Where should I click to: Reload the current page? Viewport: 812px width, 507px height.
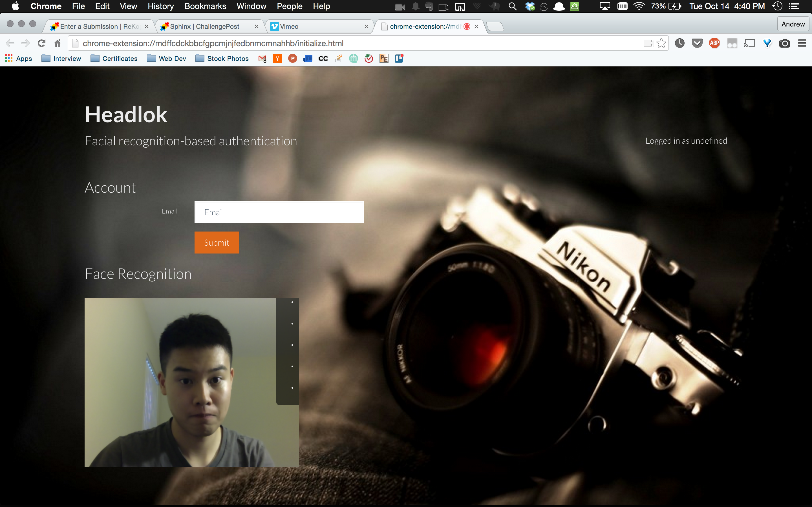point(42,43)
